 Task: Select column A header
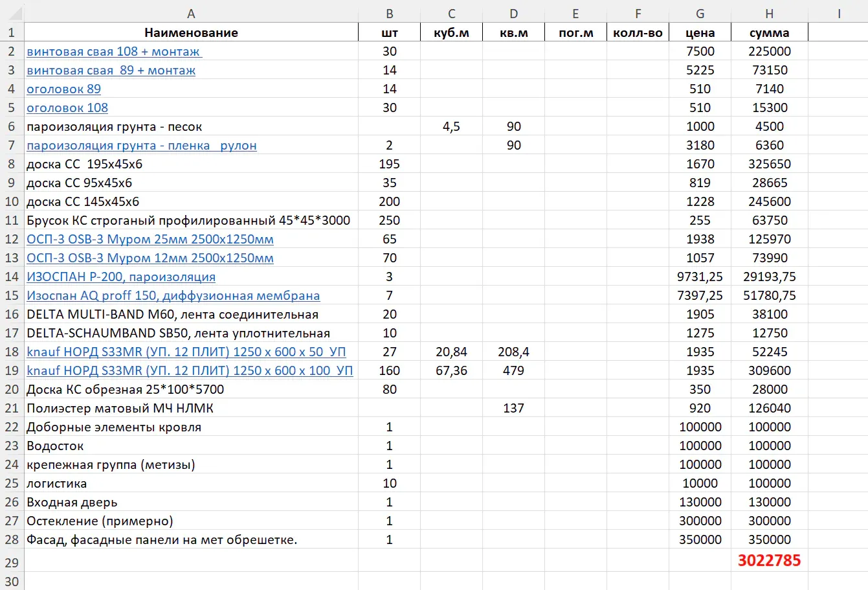191,14
